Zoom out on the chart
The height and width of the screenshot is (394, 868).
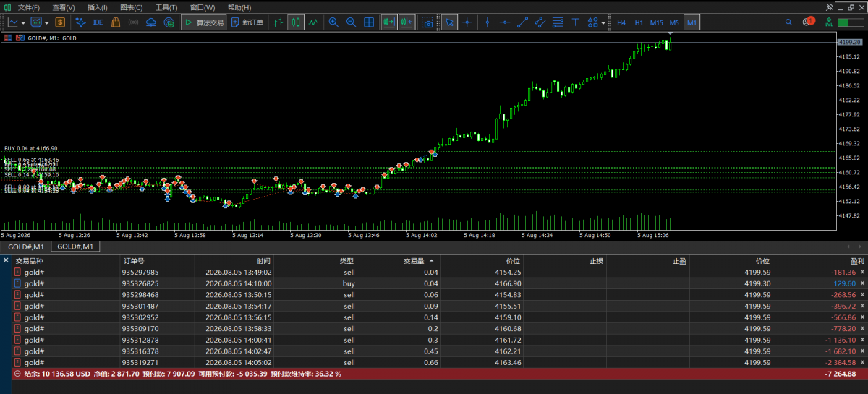point(351,22)
